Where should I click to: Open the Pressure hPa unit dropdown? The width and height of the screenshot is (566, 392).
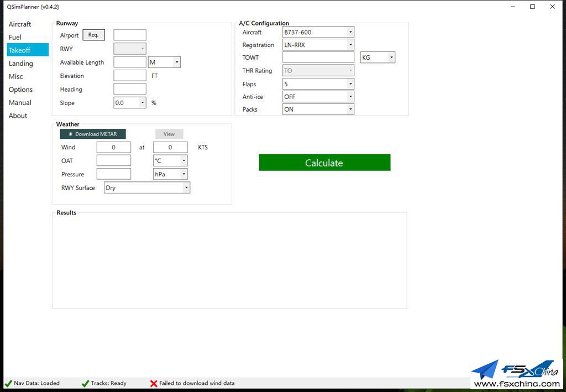[170, 174]
